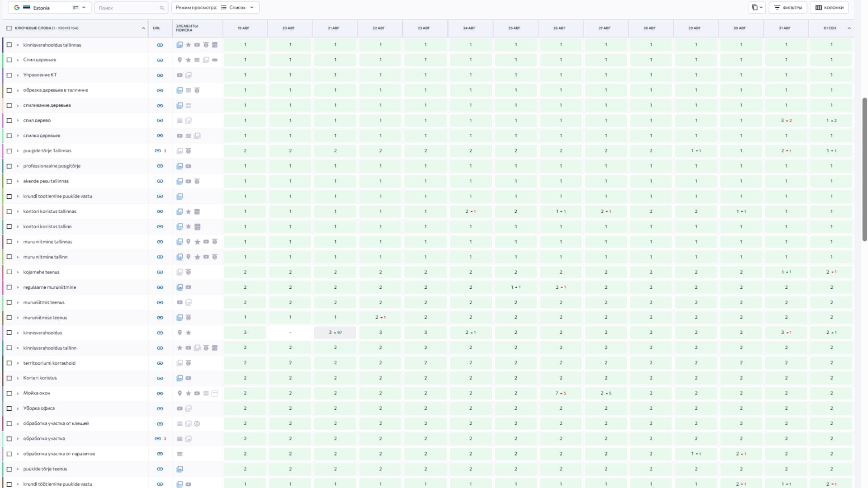868x488 pixels.
Task: Click the video icon in Уборка офиса row
Action: [x=179, y=408]
